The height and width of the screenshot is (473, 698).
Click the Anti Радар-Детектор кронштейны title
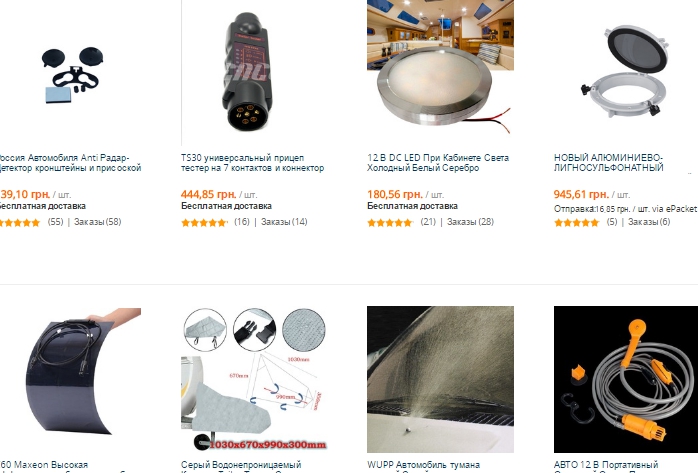click(x=70, y=163)
